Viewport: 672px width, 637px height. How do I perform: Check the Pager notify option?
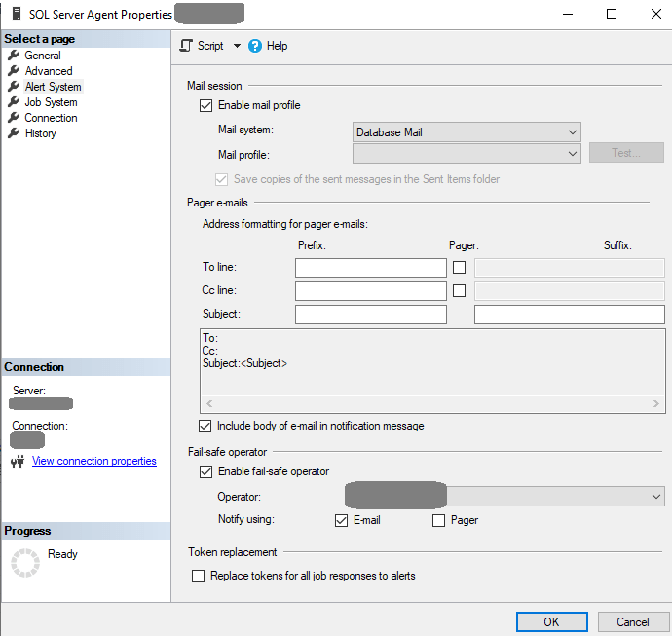click(438, 520)
